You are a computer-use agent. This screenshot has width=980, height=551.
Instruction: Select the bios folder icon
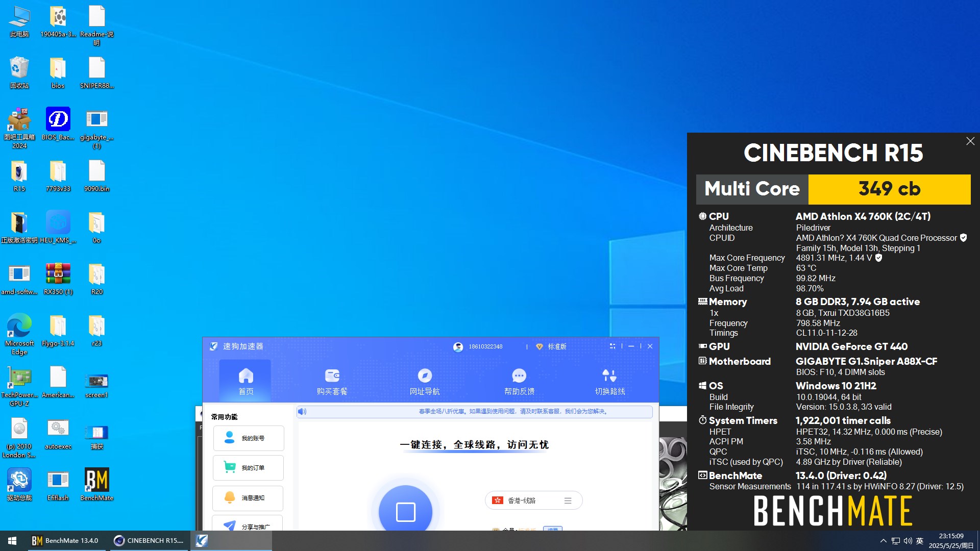[x=58, y=72]
